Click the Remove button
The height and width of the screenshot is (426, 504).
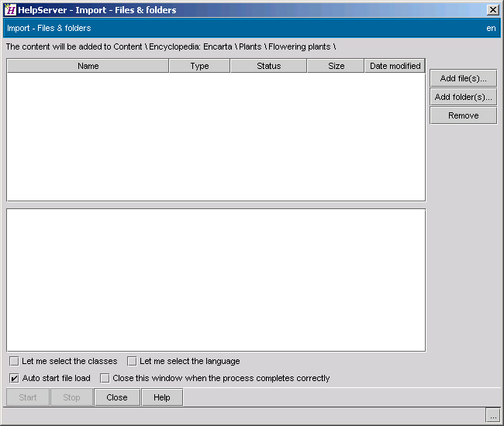click(463, 115)
